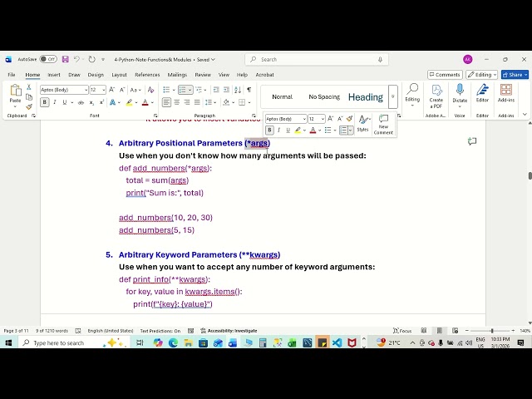Switch to the Insert ribbon tab
Viewport: 532px width, 399px height.
point(53,75)
